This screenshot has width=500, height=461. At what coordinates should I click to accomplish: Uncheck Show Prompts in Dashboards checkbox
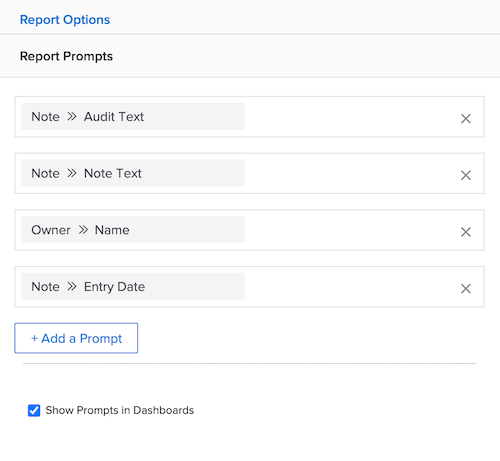pos(34,410)
